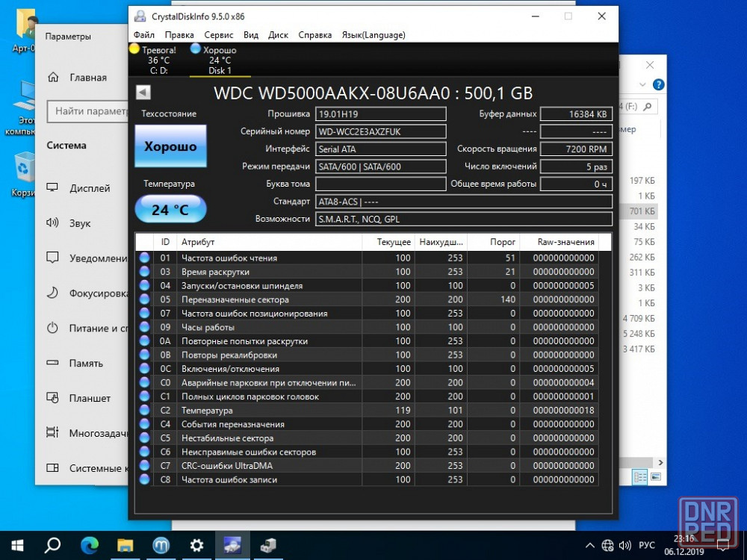Select the Переназначенные сектора attribute text
747x560 pixels.
(x=235, y=299)
